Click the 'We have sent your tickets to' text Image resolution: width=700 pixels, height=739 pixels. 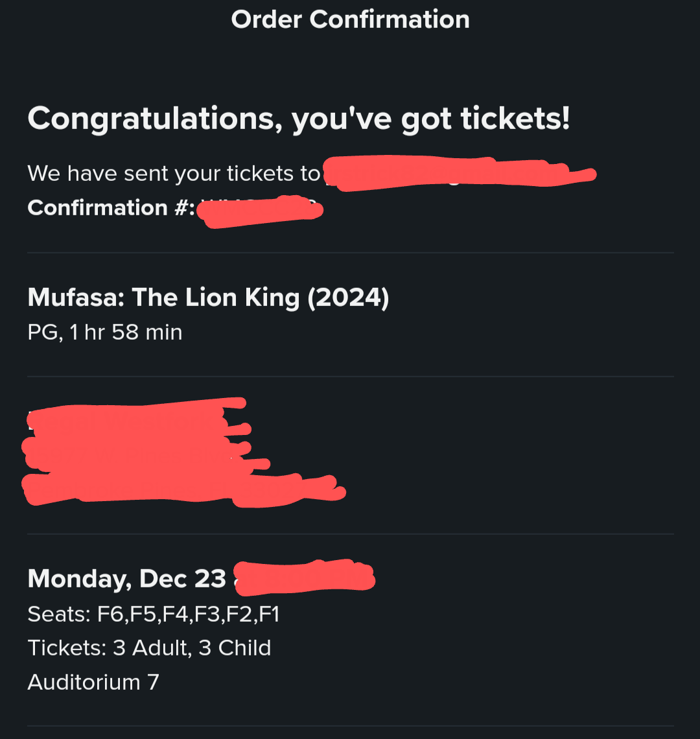[174, 174]
